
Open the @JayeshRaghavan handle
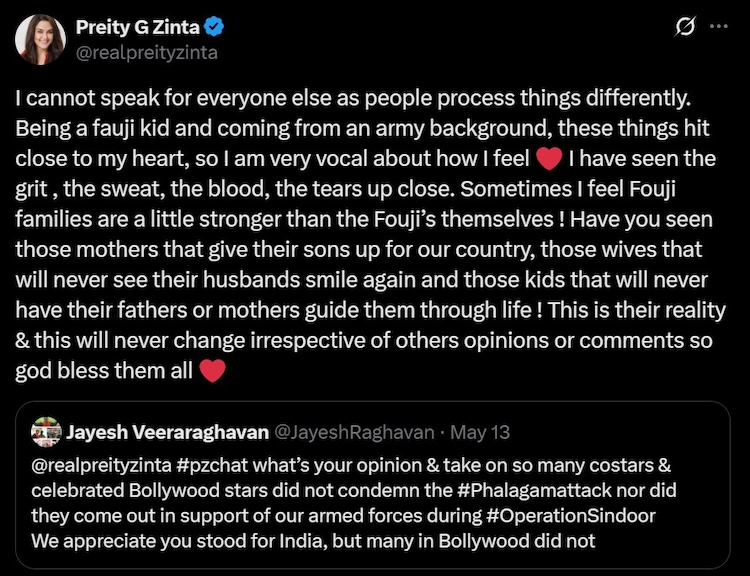[x=354, y=432]
